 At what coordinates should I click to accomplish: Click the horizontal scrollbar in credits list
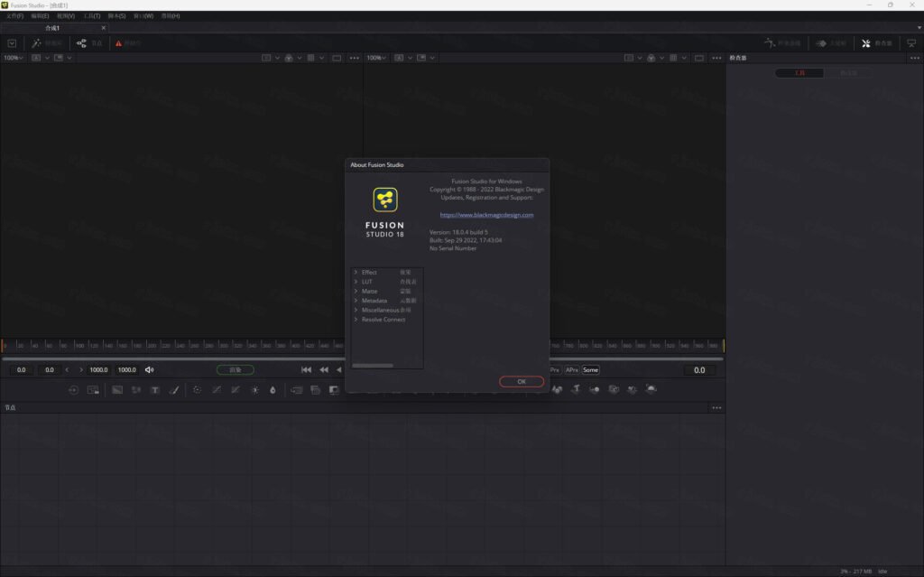(373, 365)
